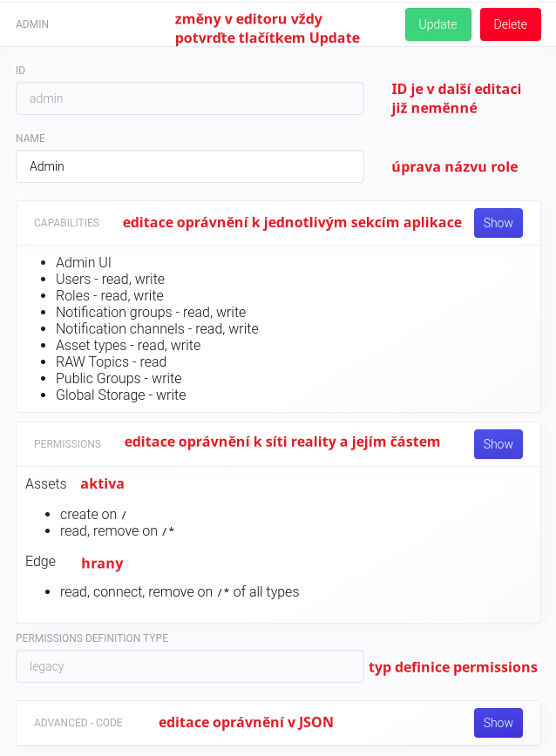Click the Global Storage - write entry
This screenshot has width=556, height=756.
tap(120, 395)
